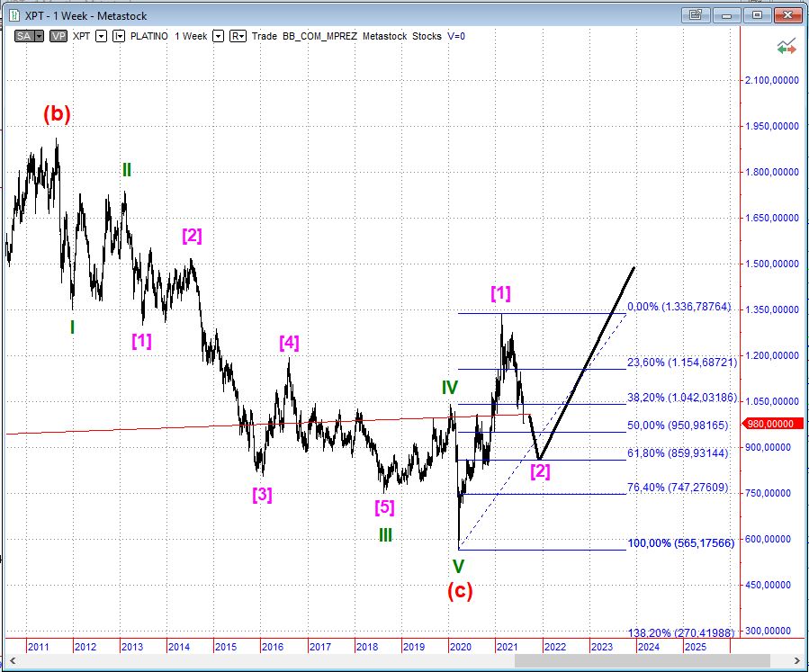Click the PLATINO security name
This screenshot has height=672, width=809.
(149, 36)
